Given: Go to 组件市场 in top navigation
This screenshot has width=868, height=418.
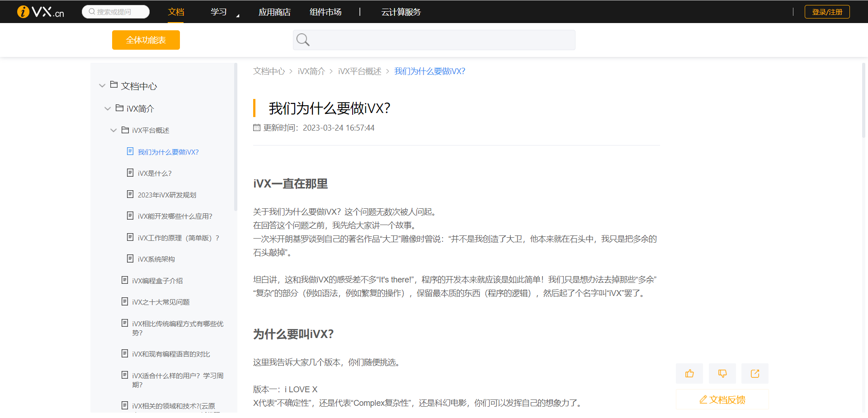Looking at the screenshot, I should [325, 12].
